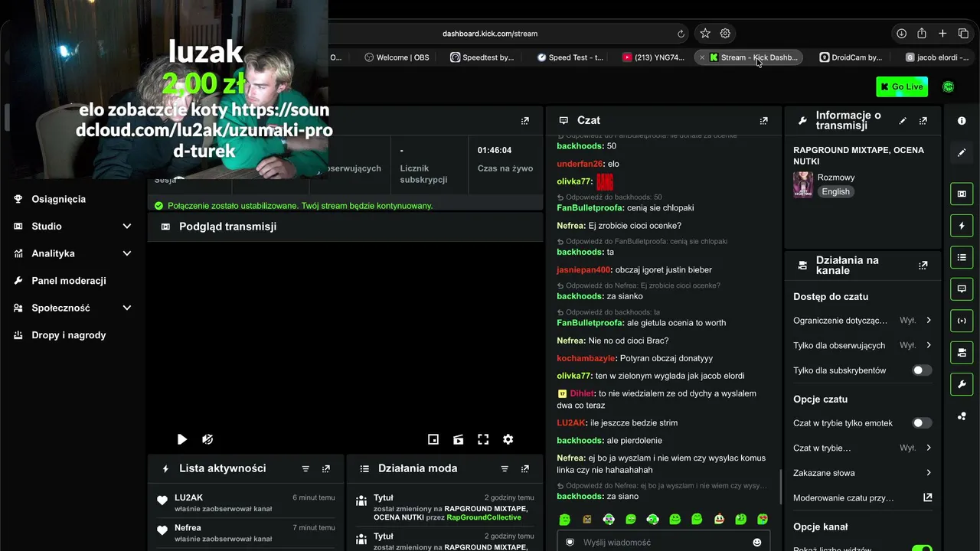Image resolution: width=980 pixels, height=551 pixels.
Task: Switch to Speed Test browser tab
Action: [570, 57]
